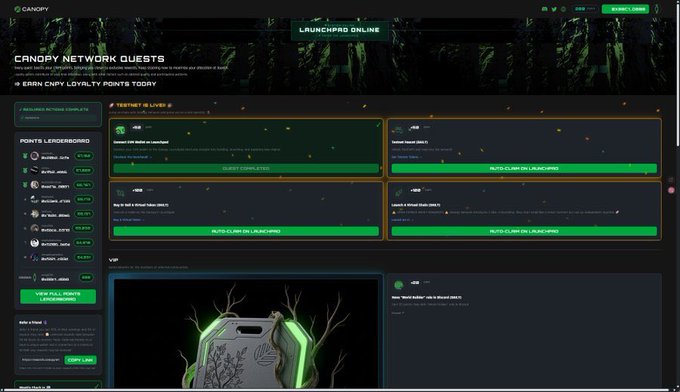Click the Quest Completed button
Screen dimensions: 680x392
tap(246, 168)
